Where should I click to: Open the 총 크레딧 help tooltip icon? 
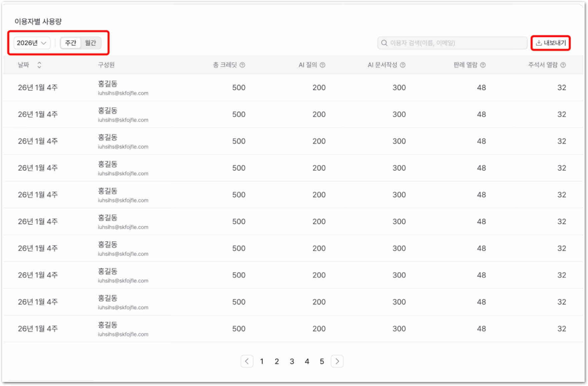[x=243, y=65]
